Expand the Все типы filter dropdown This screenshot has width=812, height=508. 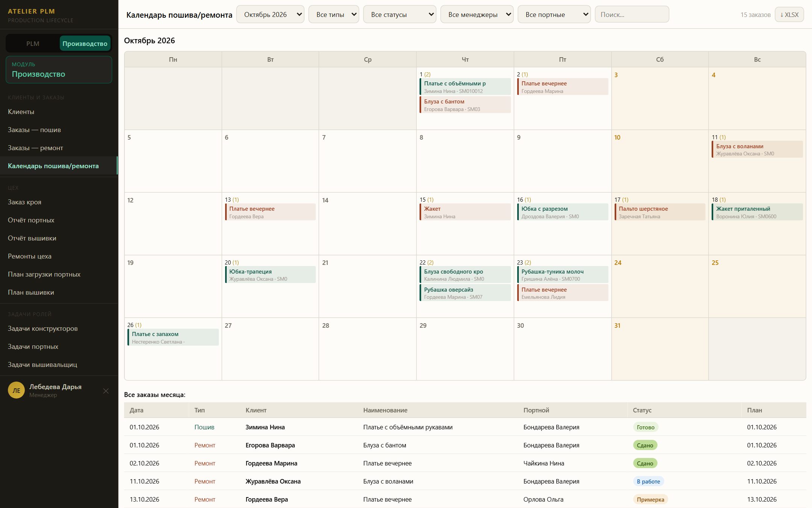[334, 14]
